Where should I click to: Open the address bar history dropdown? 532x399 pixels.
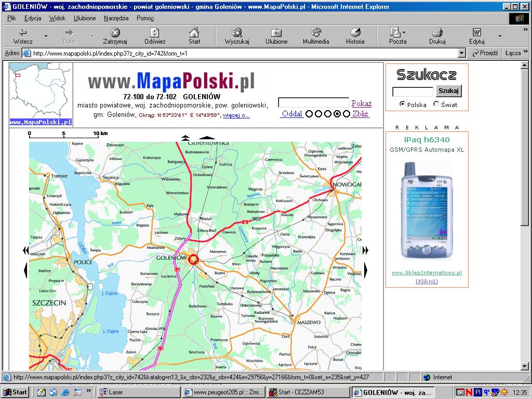(x=463, y=52)
